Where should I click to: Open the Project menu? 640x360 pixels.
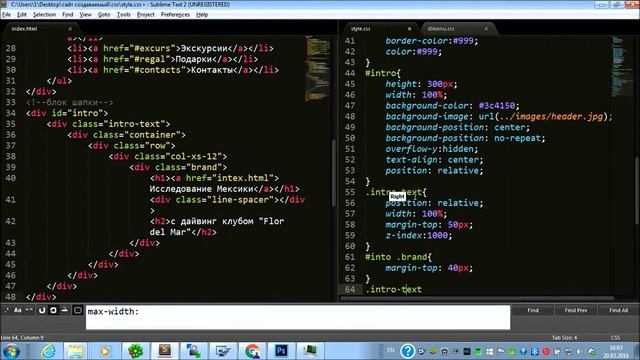(x=146, y=15)
